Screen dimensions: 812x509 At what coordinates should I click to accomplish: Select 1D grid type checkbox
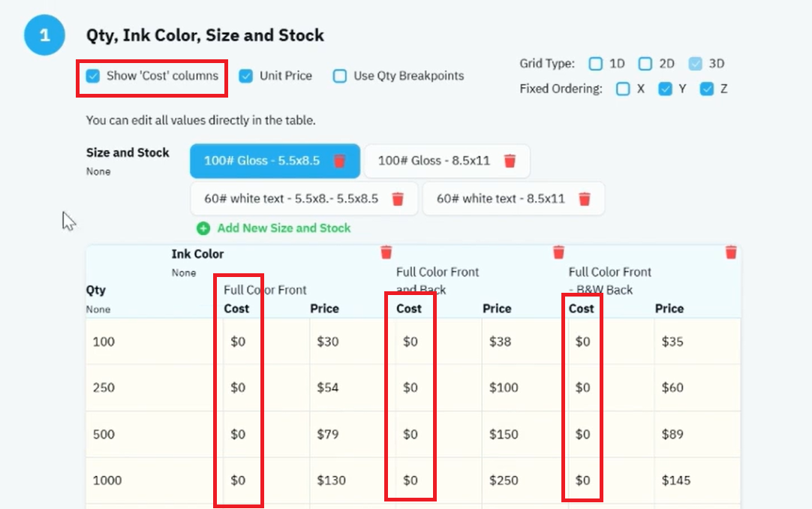click(596, 64)
